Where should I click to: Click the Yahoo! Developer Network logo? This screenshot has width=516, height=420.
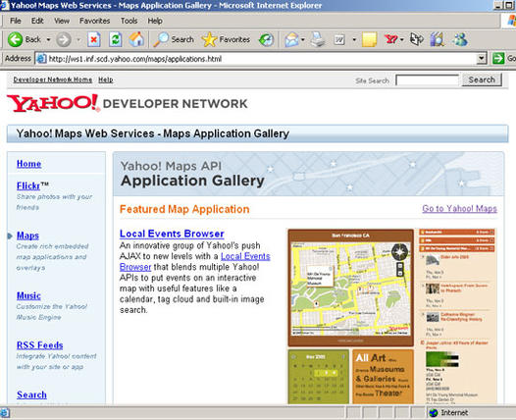point(127,103)
